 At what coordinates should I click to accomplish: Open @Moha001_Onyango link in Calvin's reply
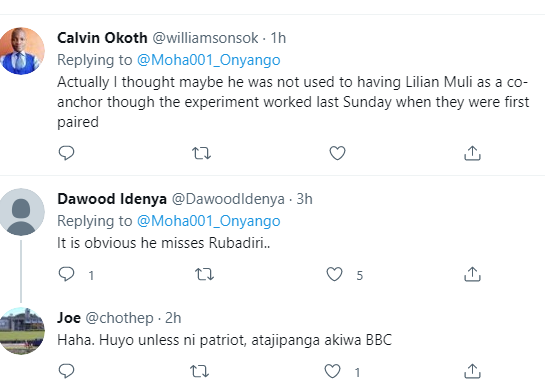pos(209,60)
